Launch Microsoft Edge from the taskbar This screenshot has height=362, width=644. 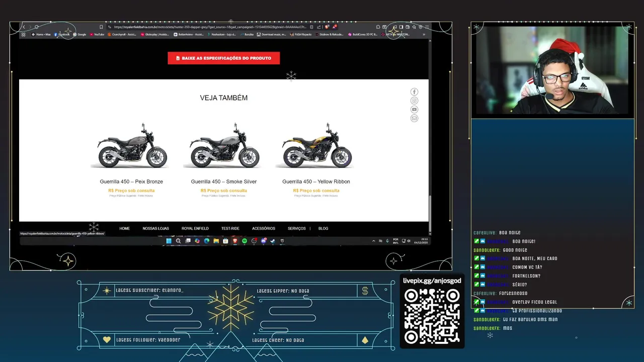(x=206, y=241)
